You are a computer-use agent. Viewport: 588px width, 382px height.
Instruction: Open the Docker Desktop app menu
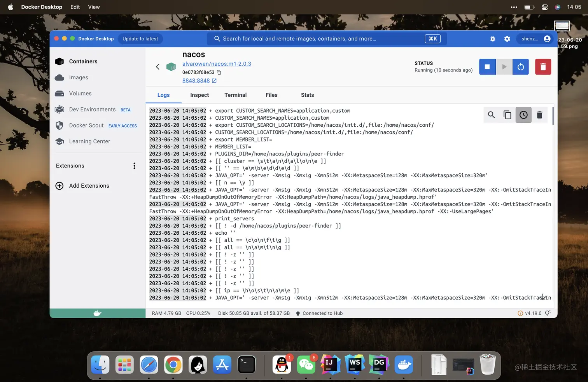click(x=42, y=7)
